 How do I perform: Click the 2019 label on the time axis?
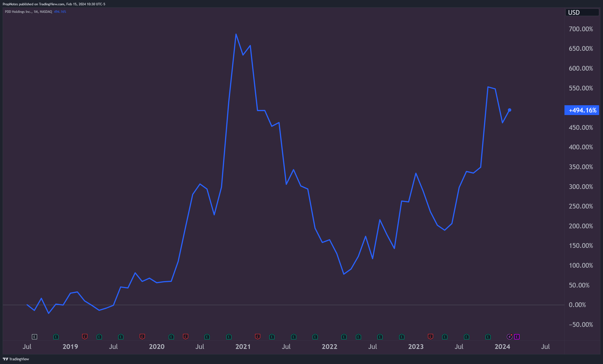pyautogui.click(x=70, y=347)
